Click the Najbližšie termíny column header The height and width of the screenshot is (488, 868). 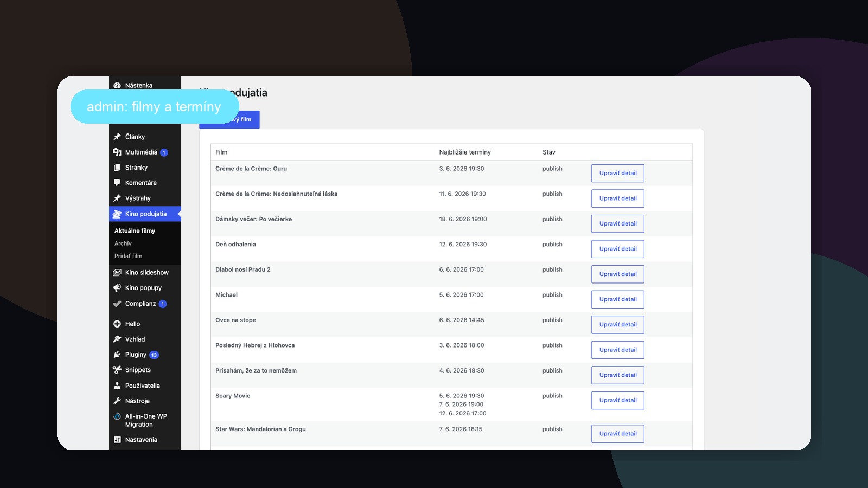[x=465, y=152]
